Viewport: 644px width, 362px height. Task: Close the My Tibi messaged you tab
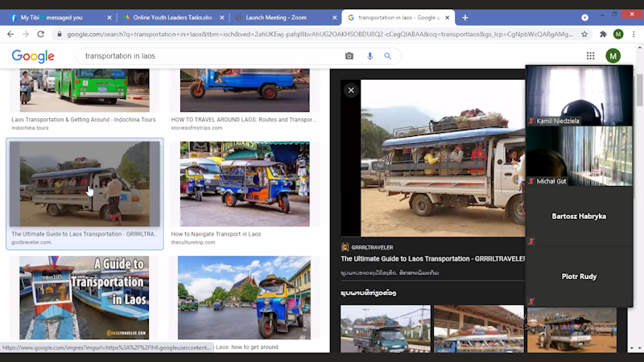pos(109,18)
